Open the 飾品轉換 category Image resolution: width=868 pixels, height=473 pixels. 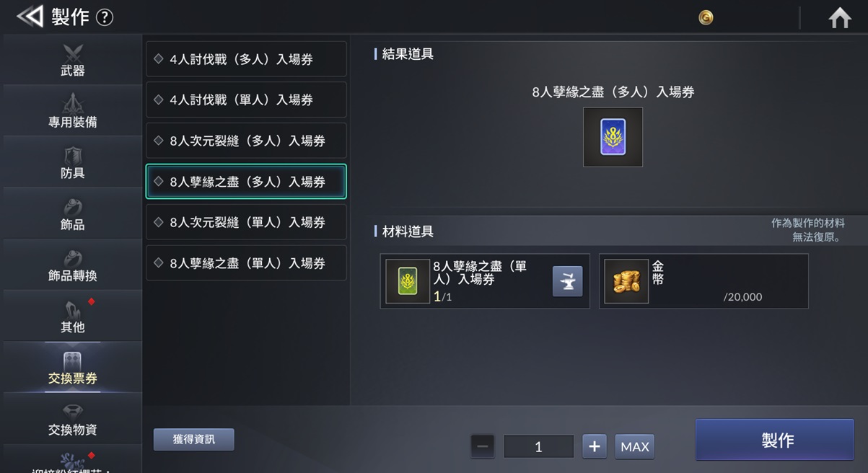tap(72, 265)
